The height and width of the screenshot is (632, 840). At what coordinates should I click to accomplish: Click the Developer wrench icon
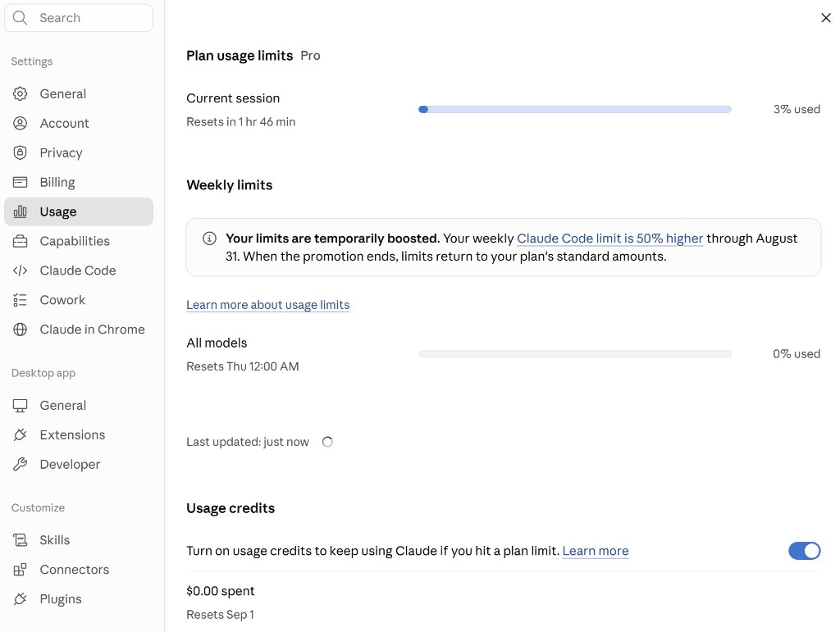click(x=20, y=464)
